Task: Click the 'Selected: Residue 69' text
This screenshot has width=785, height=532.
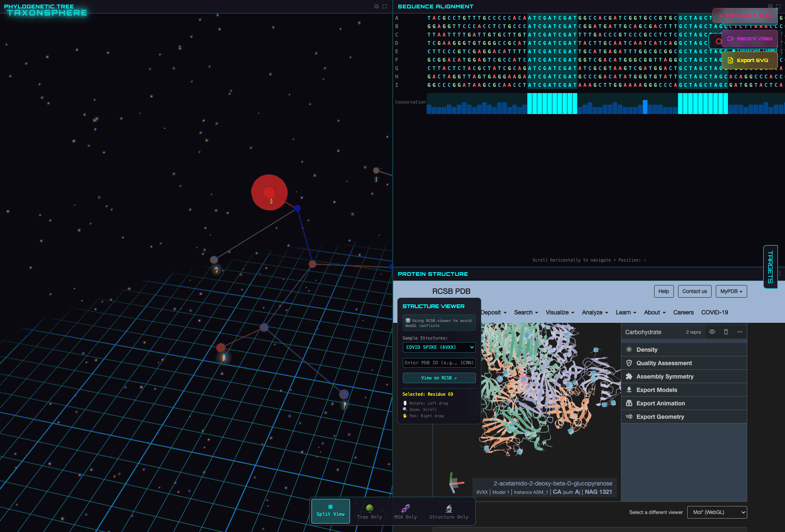Action: 428,394
